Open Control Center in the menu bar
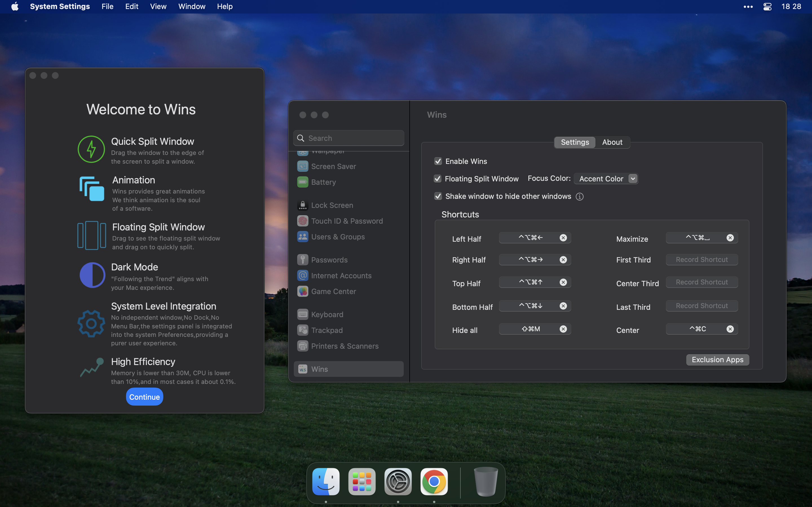This screenshot has height=507, width=812. [767, 6]
